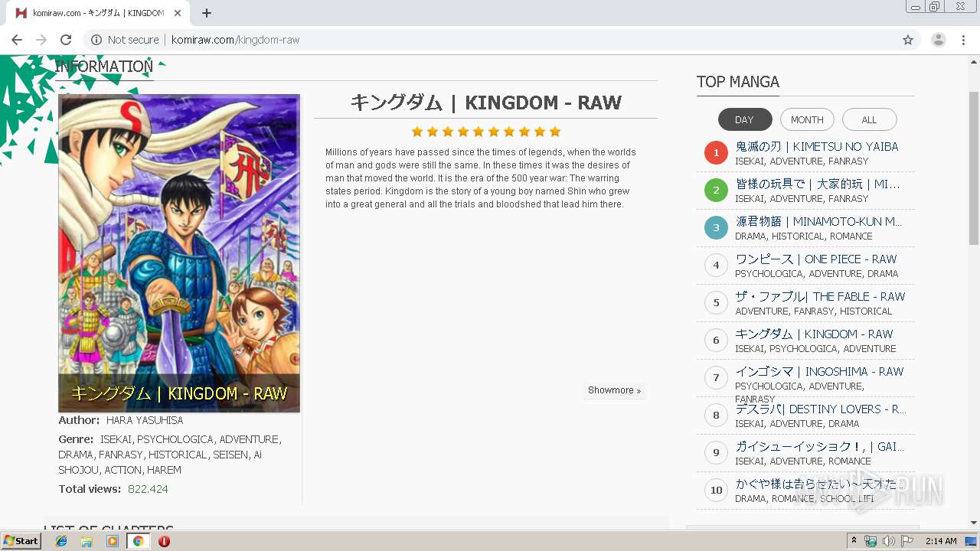Click the red rank 1 badge

(716, 153)
